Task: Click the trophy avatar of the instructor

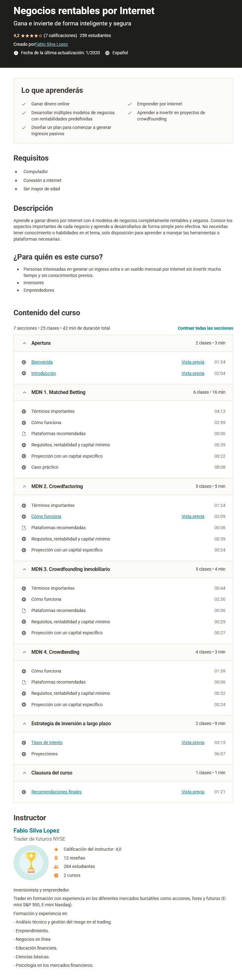Action: pyautogui.click(x=31, y=862)
